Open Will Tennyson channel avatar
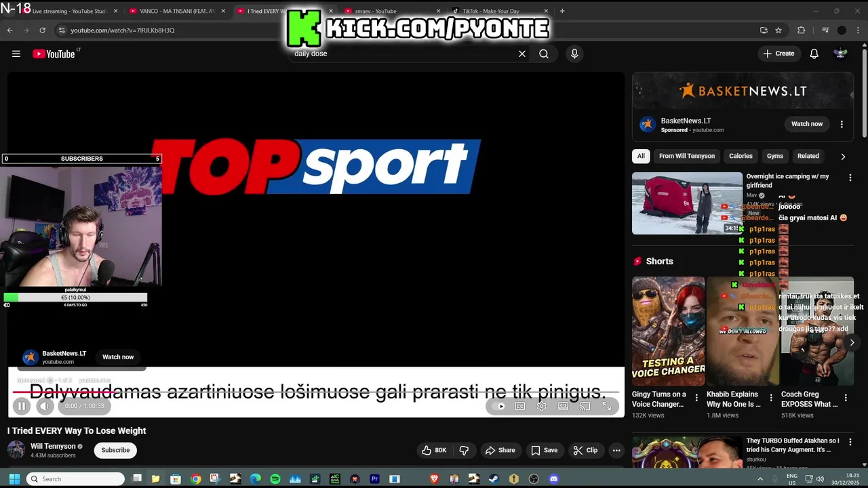Viewport: 868px width, 488px height. [x=16, y=450]
